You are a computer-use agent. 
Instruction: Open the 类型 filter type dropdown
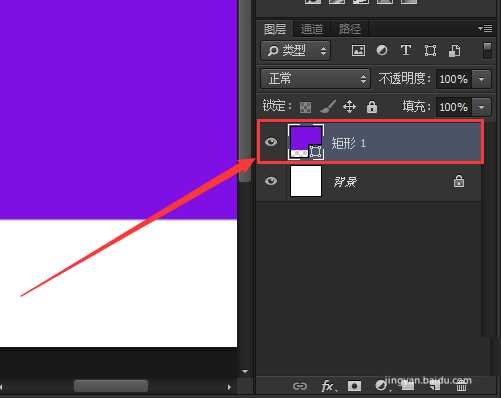[x=296, y=51]
